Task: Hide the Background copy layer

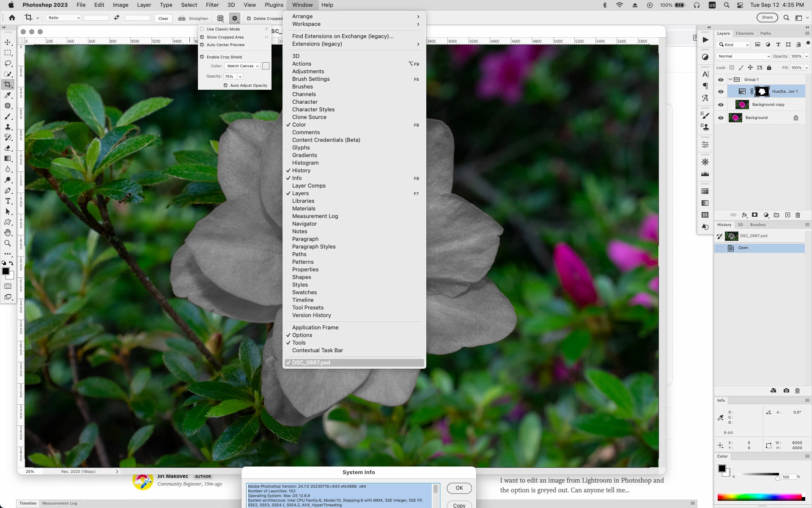Action: coord(721,105)
